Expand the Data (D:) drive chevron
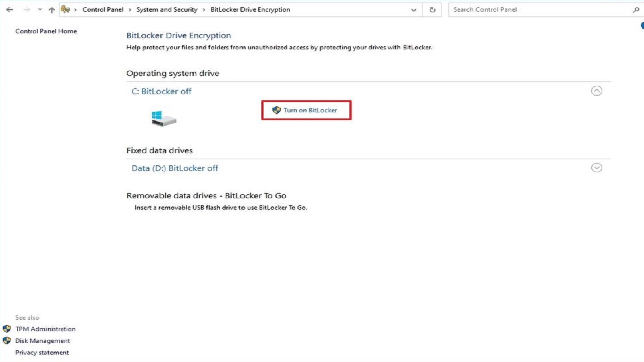The width and height of the screenshot is (644, 362). click(597, 168)
